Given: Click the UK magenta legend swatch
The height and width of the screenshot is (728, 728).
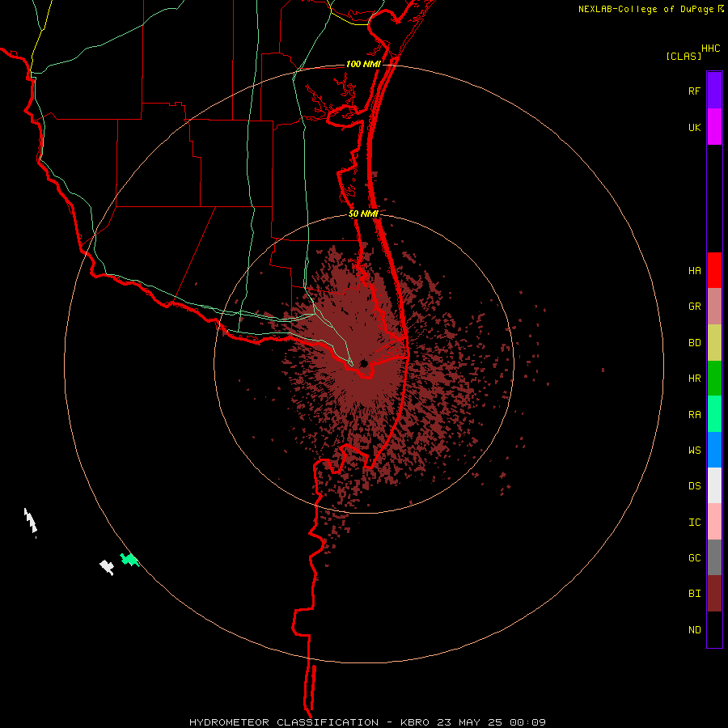Looking at the screenshot, I should pos(714,127).
